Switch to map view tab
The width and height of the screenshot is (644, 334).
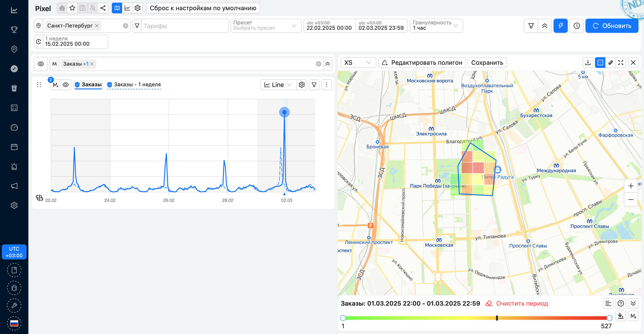coord(117,8)
